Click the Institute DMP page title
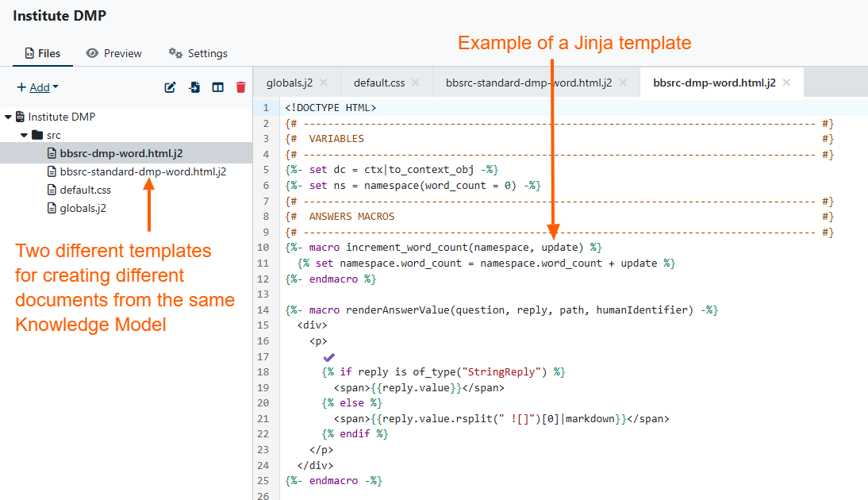Viewport: 868px width, 500px height. coord(60,16)
